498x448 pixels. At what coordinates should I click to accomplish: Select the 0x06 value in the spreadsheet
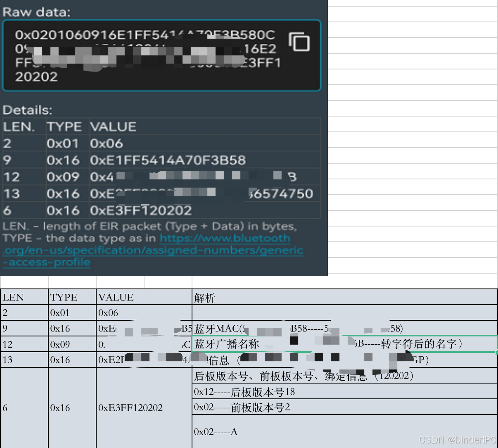coord(107,313)
